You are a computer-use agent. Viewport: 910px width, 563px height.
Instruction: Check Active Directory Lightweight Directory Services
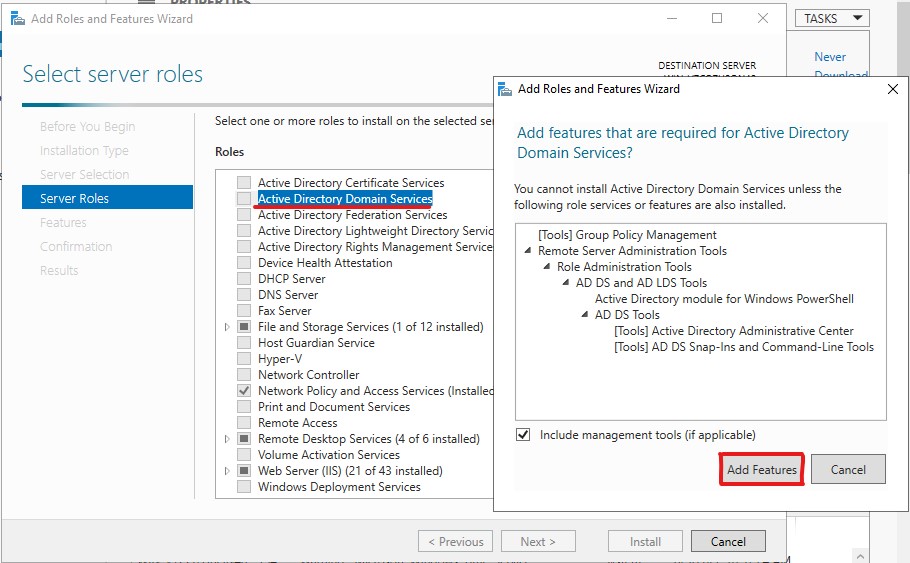point(244,230)
